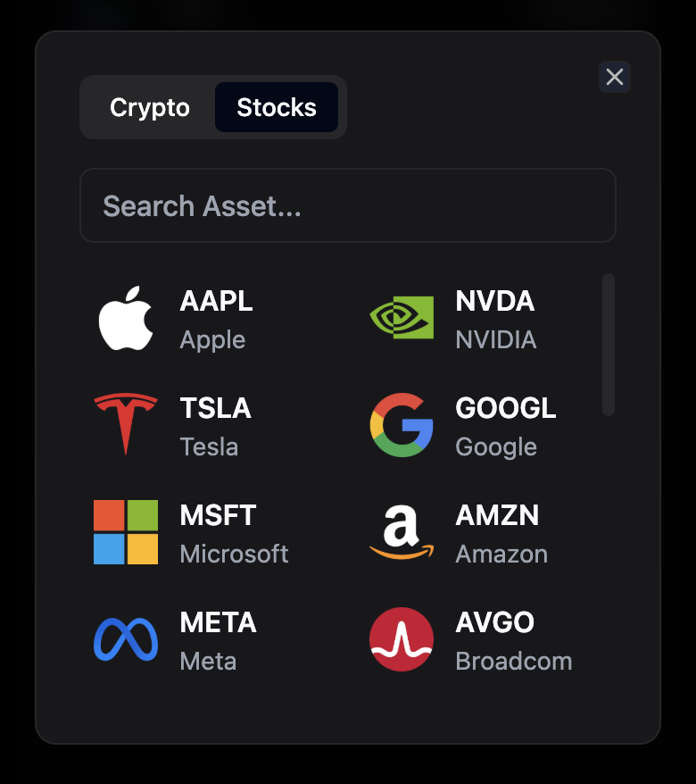
Task: Select the AVGO ticker text
Action: (x=494, y=622)
